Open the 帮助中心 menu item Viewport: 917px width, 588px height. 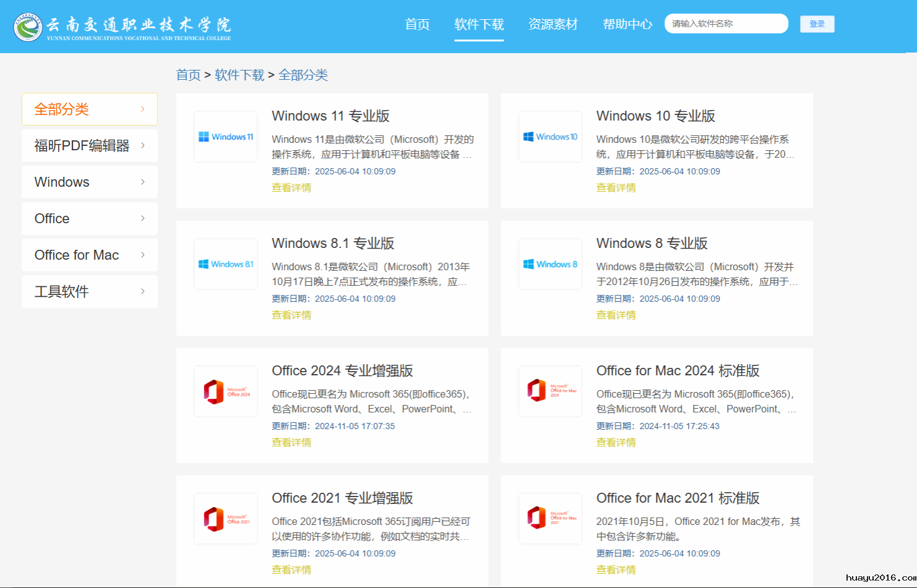627,24
